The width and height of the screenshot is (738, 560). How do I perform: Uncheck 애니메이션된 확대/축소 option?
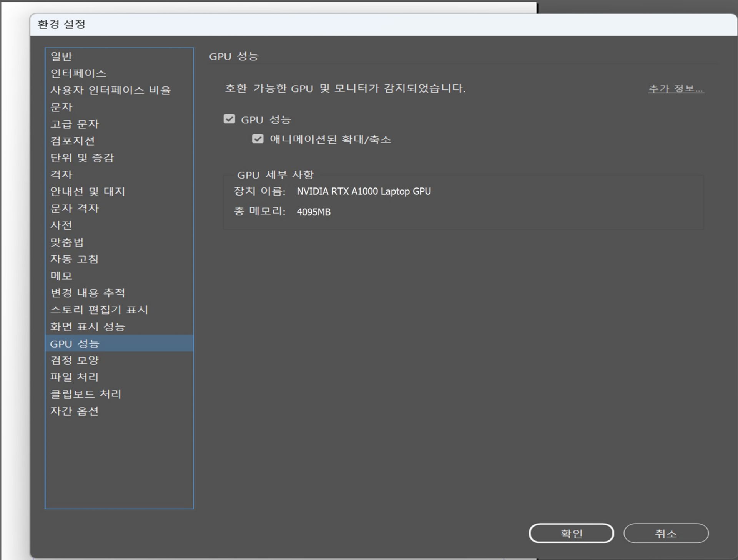click(x=256, y=139)
